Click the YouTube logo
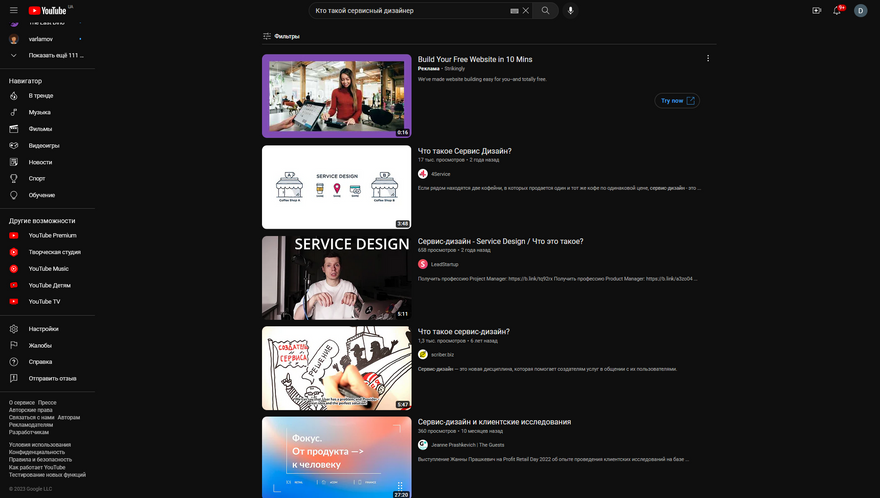This screenshot has height=498, width=880. (47, 11)
